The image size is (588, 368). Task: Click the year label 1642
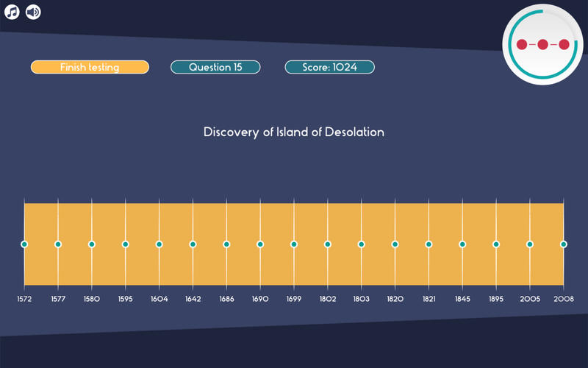point(193,299)
